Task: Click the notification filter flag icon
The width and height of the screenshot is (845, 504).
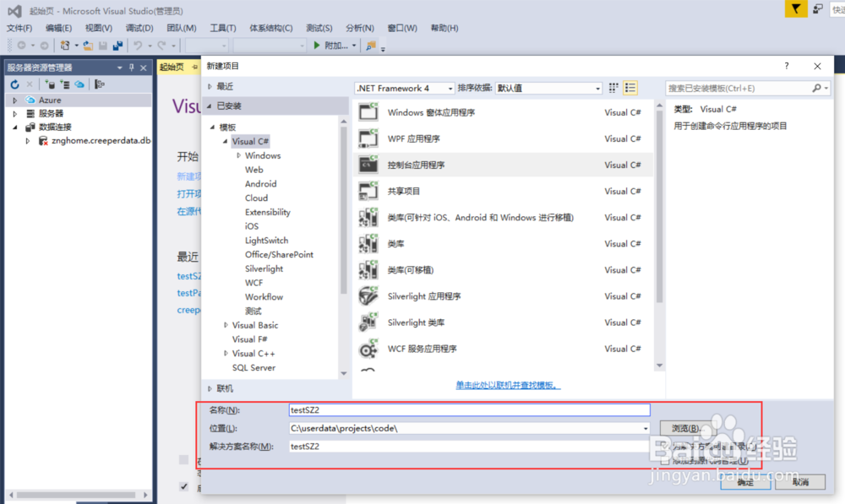Action: (x=795, y=8)
